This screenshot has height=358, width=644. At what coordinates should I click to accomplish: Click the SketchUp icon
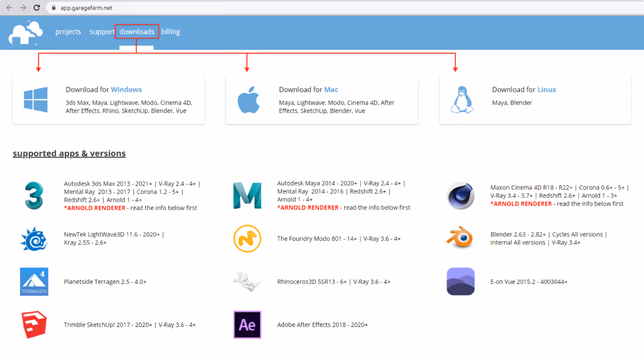click(x=34, y=325)
